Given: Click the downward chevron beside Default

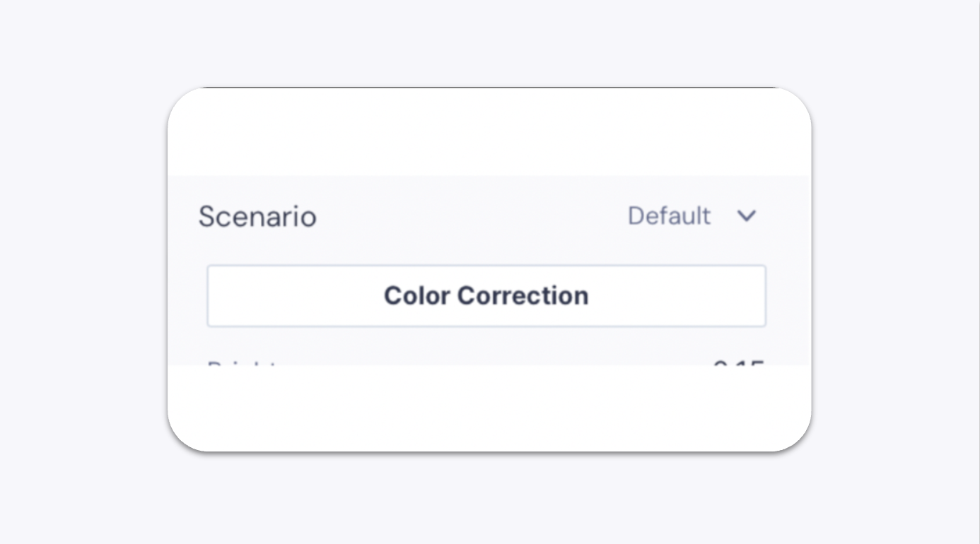Looking at the screenshot, I should [747, 216].
